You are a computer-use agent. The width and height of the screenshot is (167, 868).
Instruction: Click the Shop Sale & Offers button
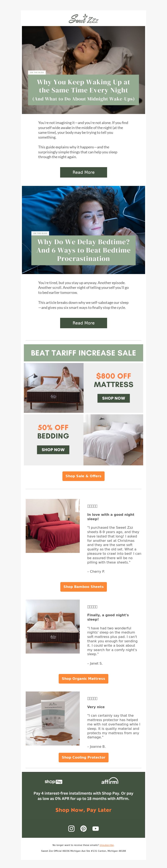[84, 476]
